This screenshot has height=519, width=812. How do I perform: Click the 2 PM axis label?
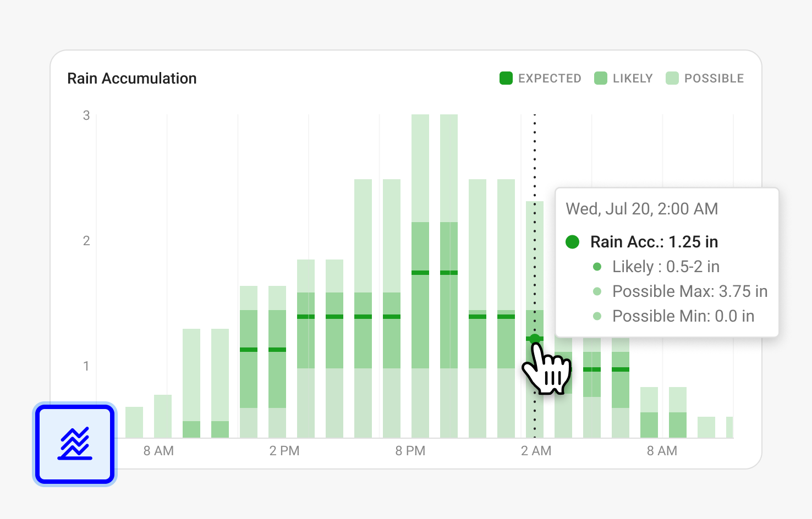point(284,451)
